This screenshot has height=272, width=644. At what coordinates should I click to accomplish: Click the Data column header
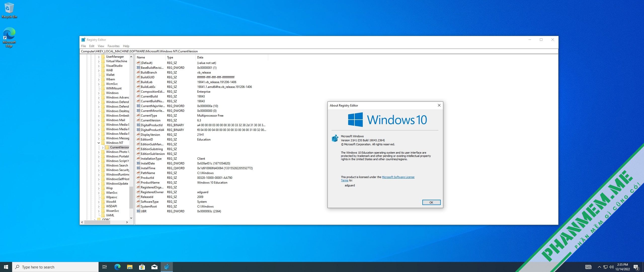232,57
